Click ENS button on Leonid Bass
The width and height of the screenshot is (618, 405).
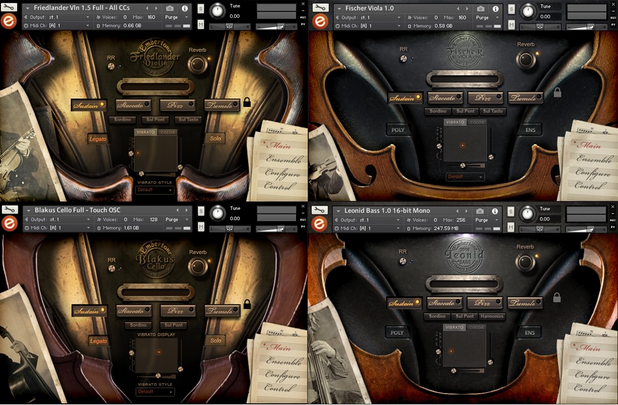530,333
